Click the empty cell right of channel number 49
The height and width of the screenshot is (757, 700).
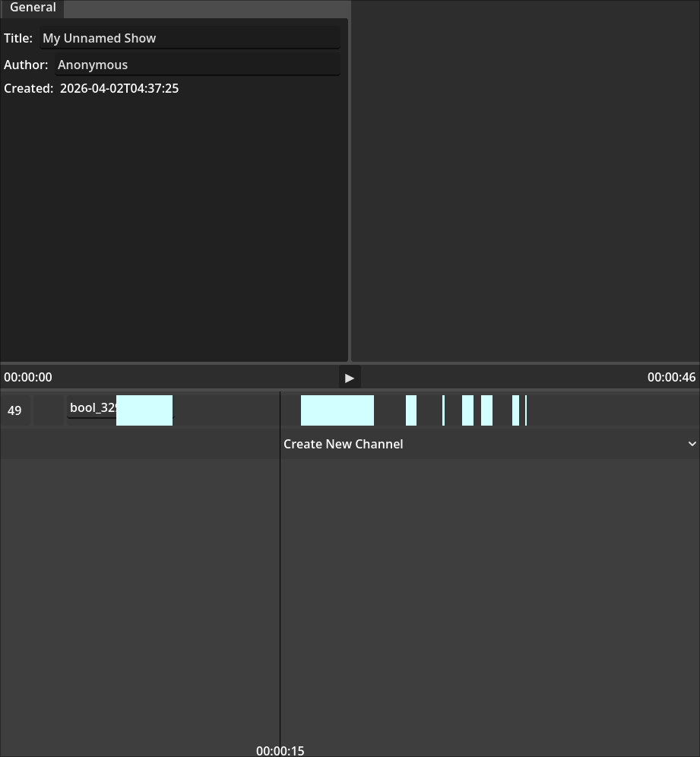click(x=49, y=410)
